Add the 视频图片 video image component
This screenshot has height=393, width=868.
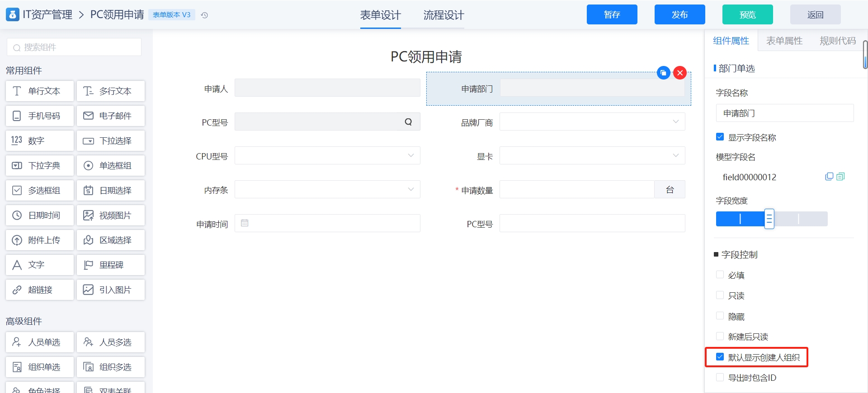tap(111, 215)
